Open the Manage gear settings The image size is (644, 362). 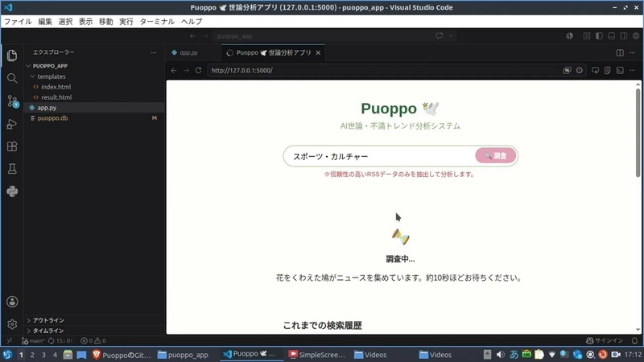(x=12, y=324)
